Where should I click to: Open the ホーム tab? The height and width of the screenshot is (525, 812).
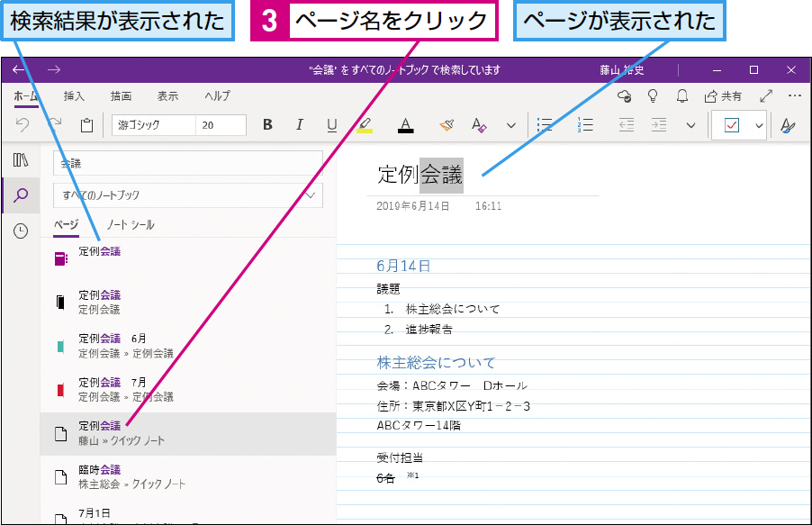click(26, 96)
